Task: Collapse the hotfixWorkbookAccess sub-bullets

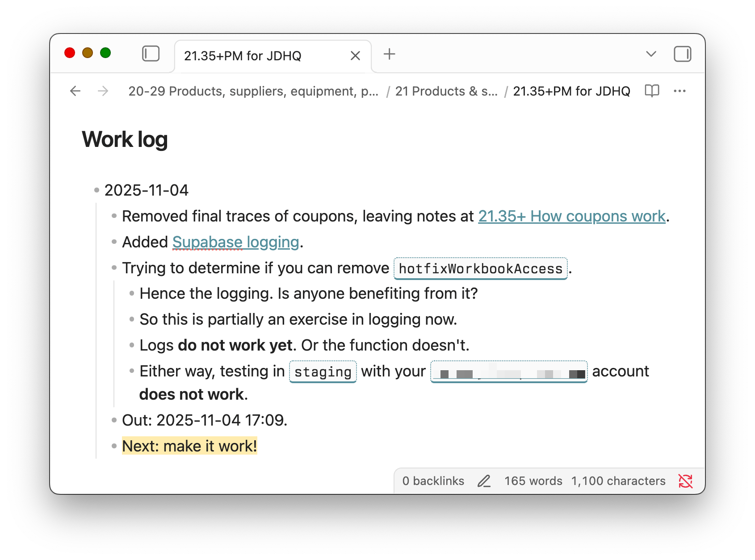Action: (113, 268)
